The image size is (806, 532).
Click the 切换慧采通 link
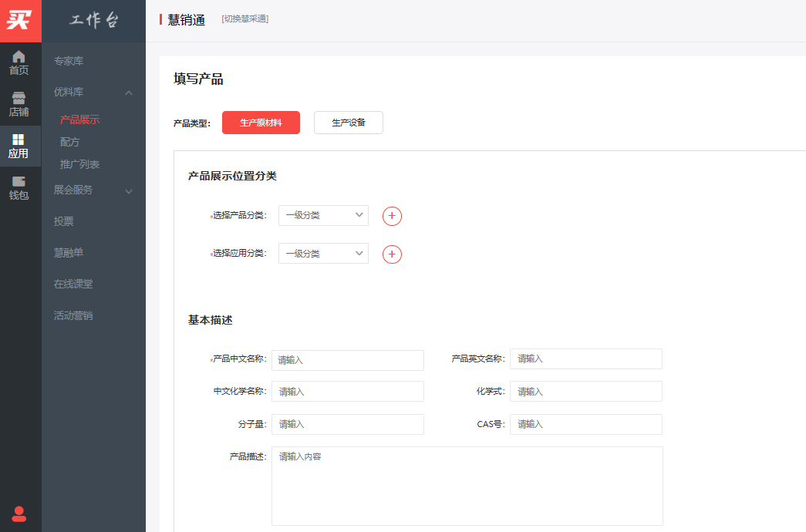point(244,19)
